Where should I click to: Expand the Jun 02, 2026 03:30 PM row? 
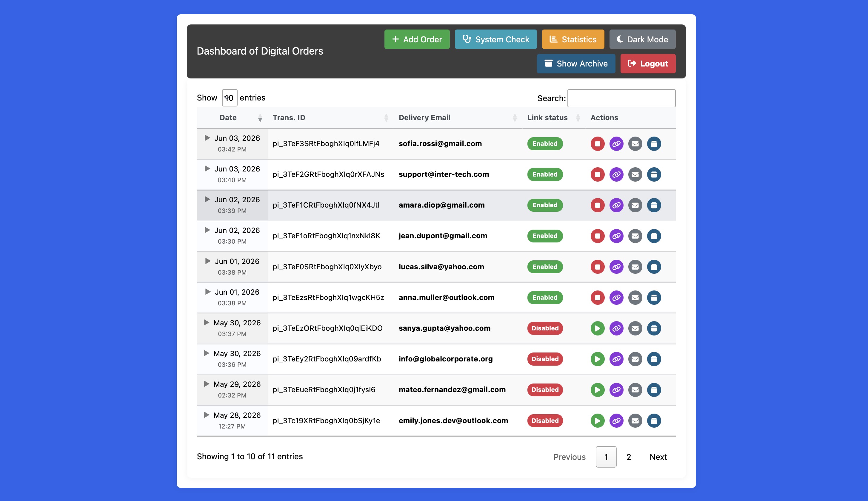[x=207, y=230]
